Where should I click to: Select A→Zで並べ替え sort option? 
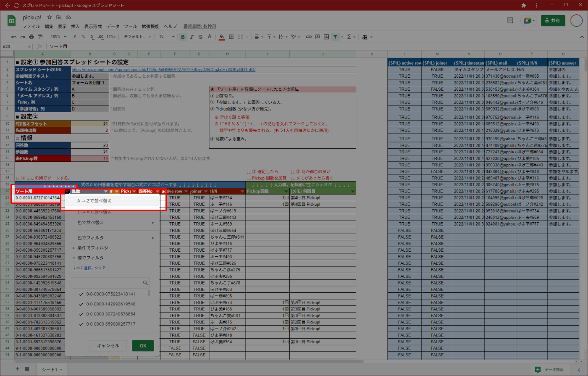click(113, 201)
